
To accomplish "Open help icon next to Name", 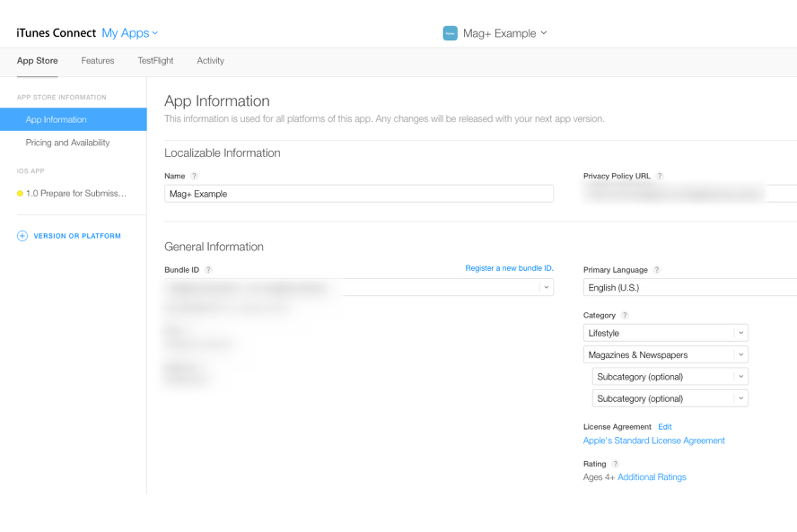I will 194,176.
